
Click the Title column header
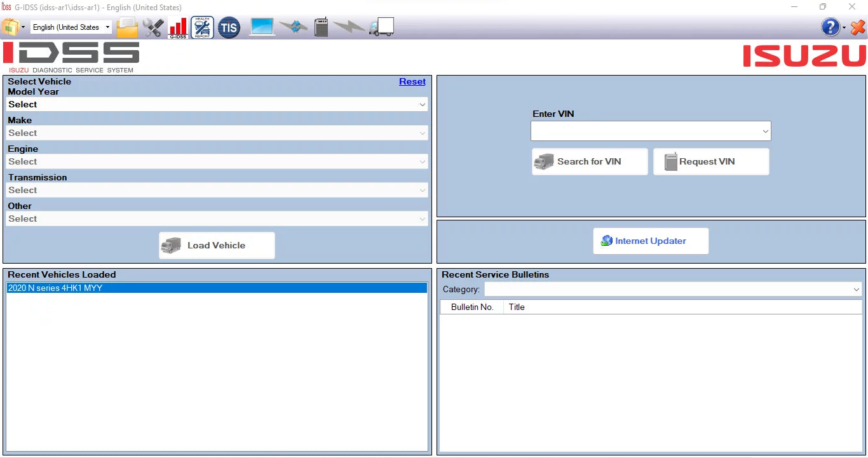[682, 307]
